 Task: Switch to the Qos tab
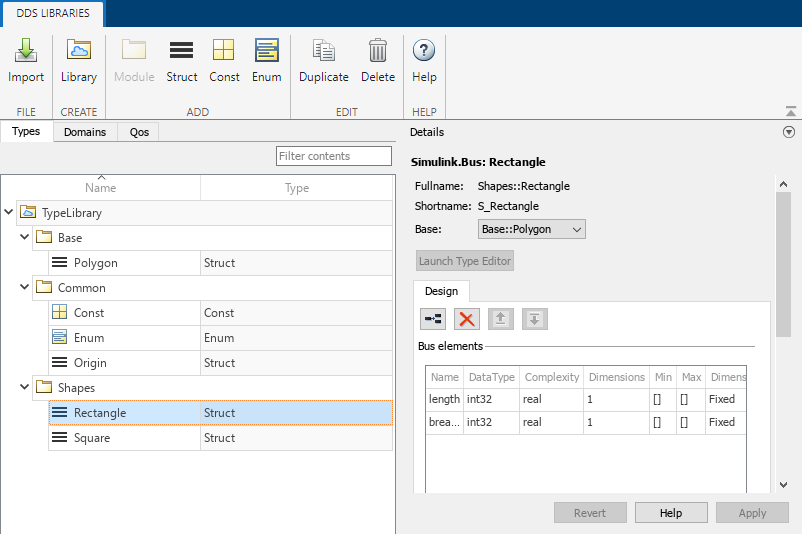tap(139, 132)
